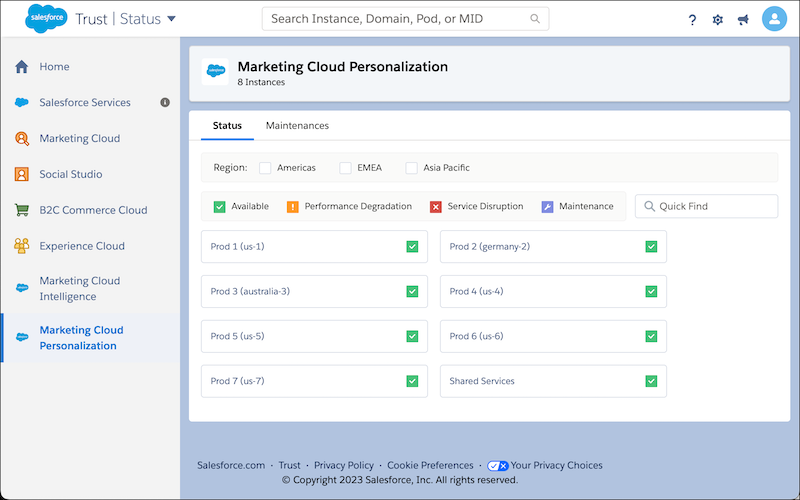The image size is (800, 500).
Task: Open the Prod 4 (us-4) instance
Action: (x=553, y=291)
